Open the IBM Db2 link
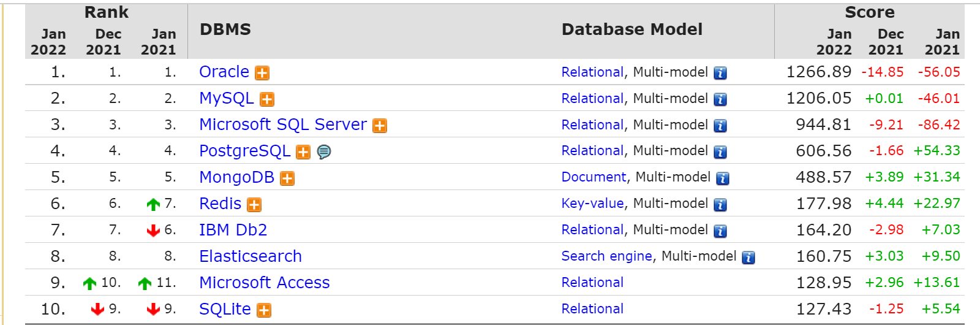Screen dimensions: 980x325 (233, 230)
